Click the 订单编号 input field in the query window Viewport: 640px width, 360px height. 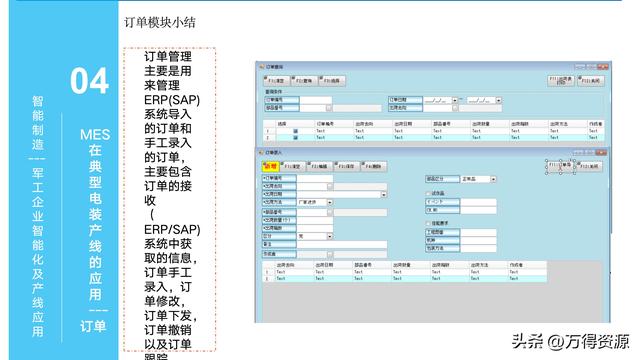click(x=316, y=100)
